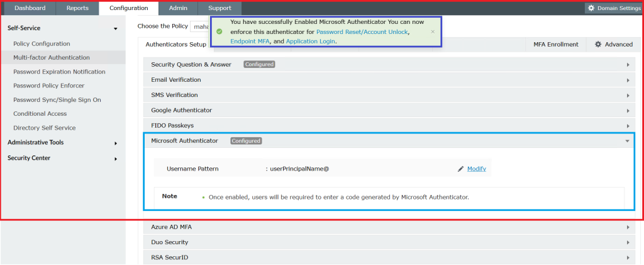
Task: Dismiss the success notification banner
Action: click(x=432, y=31)
